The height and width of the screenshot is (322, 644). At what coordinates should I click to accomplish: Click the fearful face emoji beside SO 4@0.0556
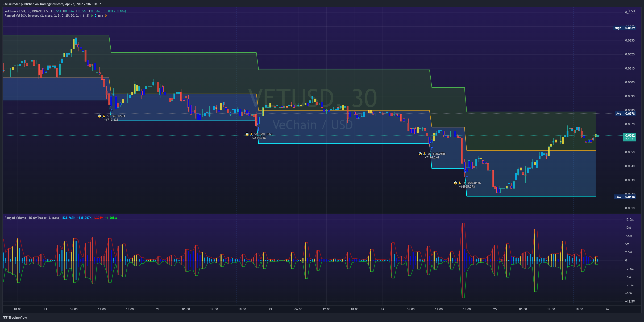pos(420,154)
